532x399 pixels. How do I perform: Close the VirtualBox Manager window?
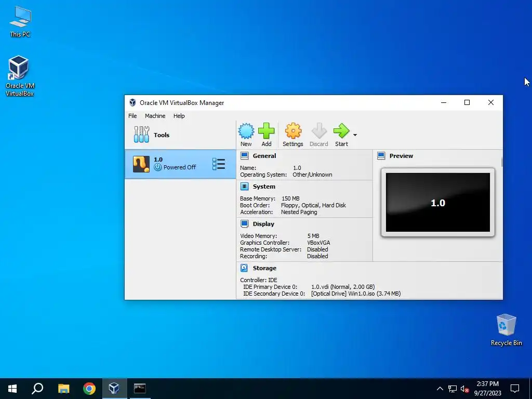[x=490, y=102]
